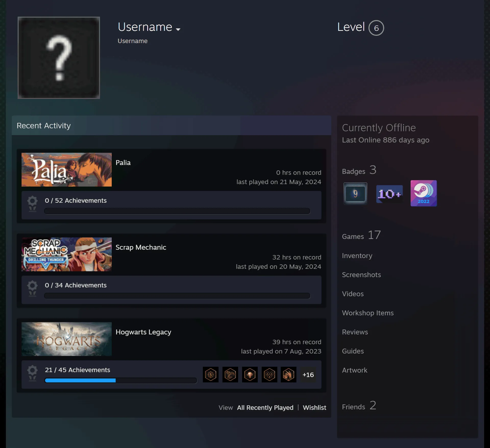Viewport: 490px width, 448px height.
Task: Open the Guides link
Action: [x=353, y=351]
